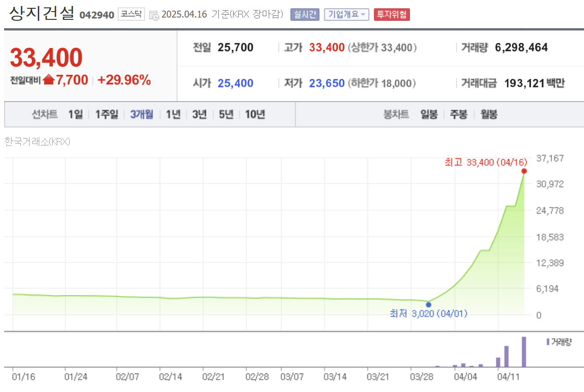Click the 하한가 18,000 text

382,83
